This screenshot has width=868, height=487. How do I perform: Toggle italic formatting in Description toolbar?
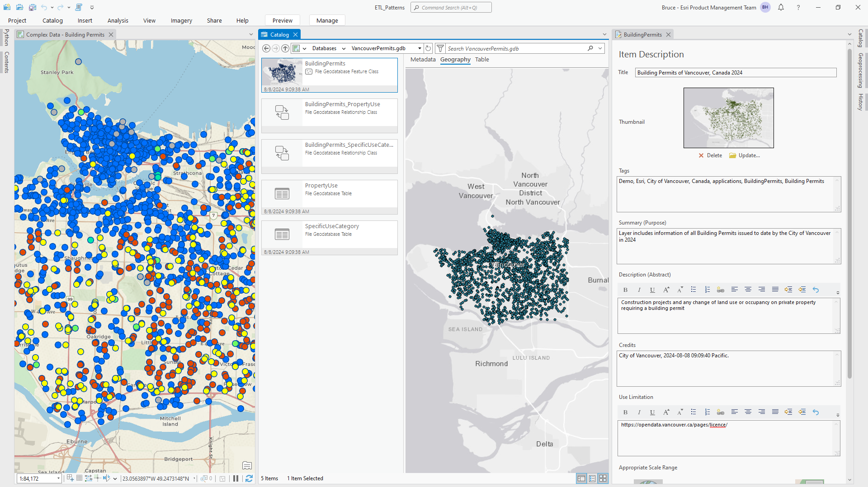tap(639, 290)
